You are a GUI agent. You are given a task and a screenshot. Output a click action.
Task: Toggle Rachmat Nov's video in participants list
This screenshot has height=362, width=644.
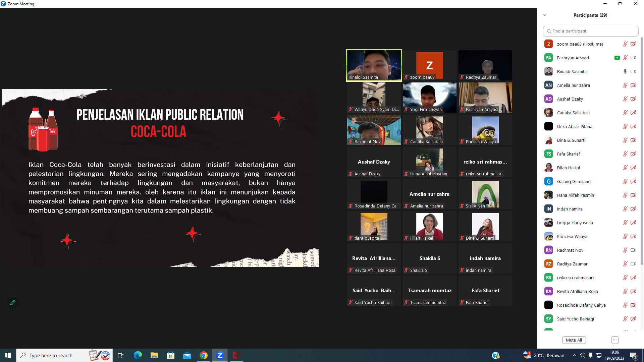pos(633,250)
